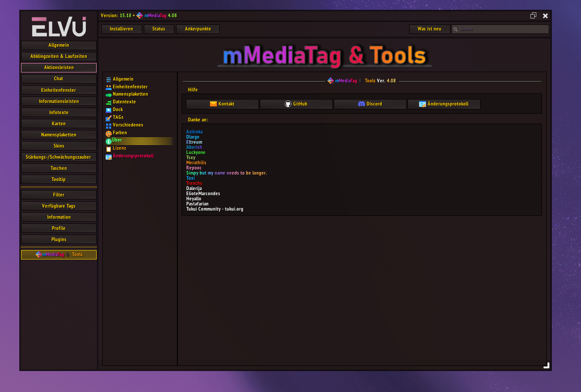Screen dimensions: 581x392
Task: Click the name Merathilis in credits
Action: [196, 163]
